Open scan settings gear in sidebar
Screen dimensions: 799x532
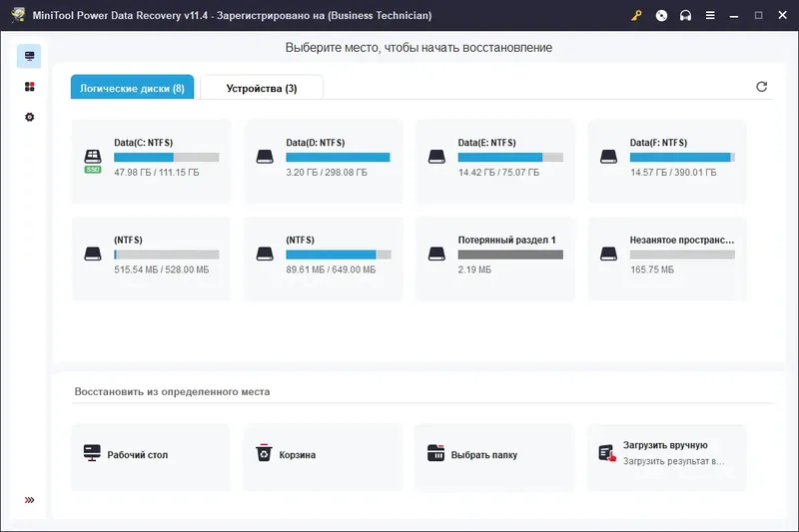pyautogui.click(x=30, y=117)
